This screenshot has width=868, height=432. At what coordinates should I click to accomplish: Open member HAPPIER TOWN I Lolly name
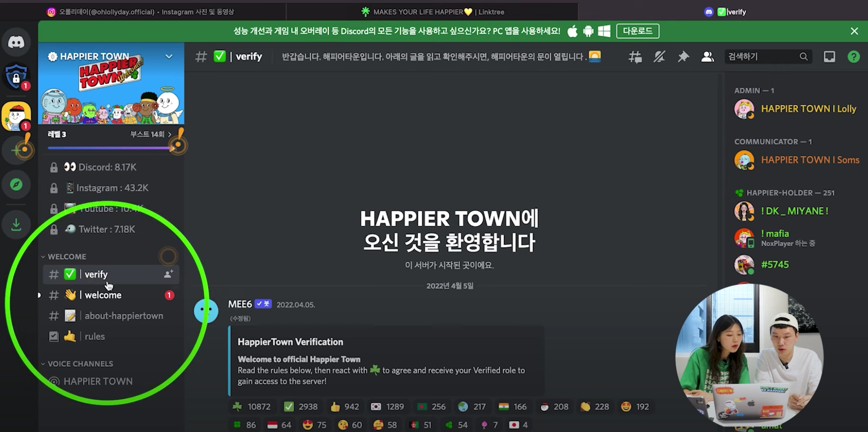(x=808, y=109)
